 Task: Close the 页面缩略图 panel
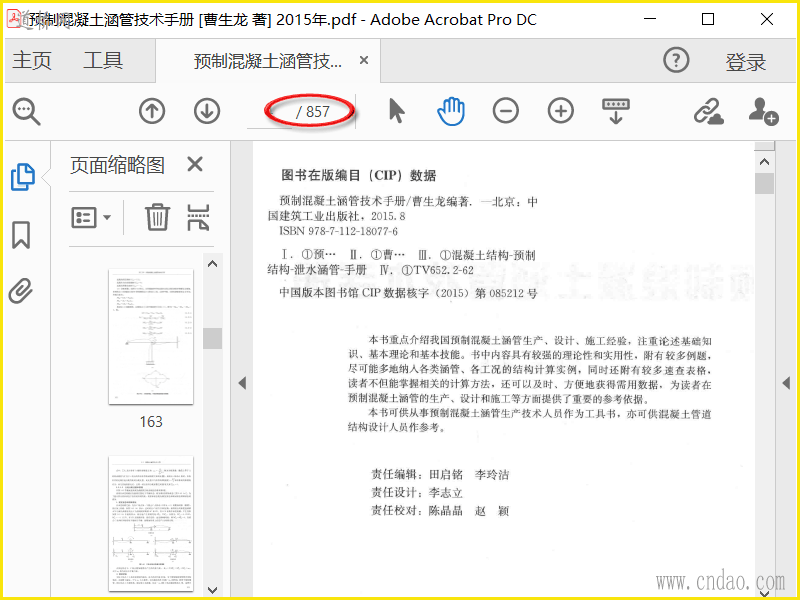tap(195, 164)
